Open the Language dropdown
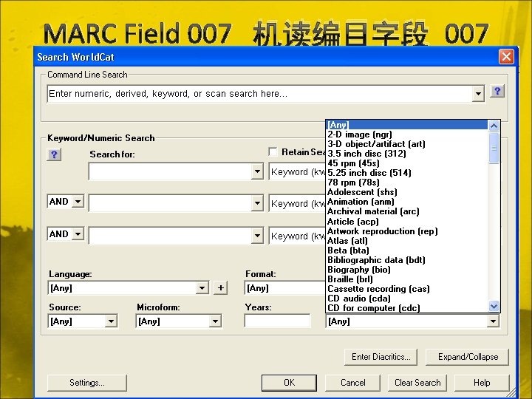This screenshot has width=532, height=399. [x=202, y=288]
